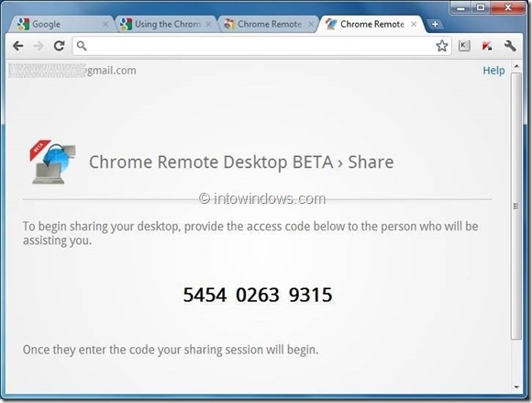Close the Using the Chrom tab

[208, 25]
